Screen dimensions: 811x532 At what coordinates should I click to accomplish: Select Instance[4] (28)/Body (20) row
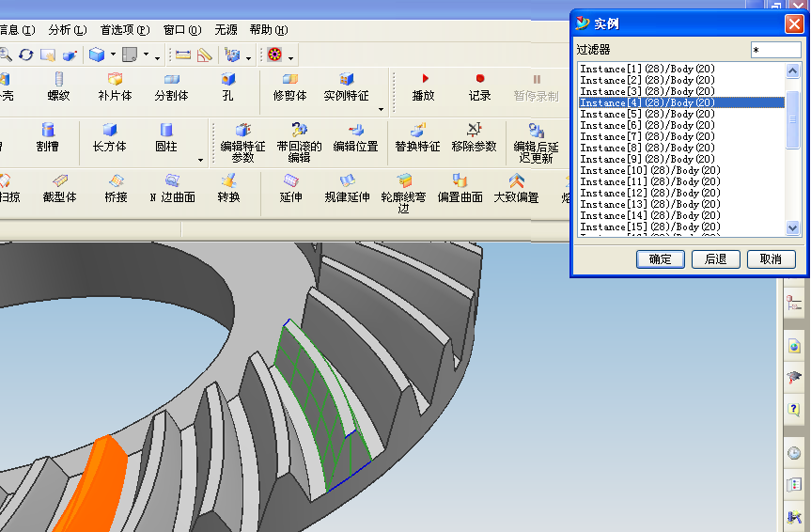(x=681, y=102)
